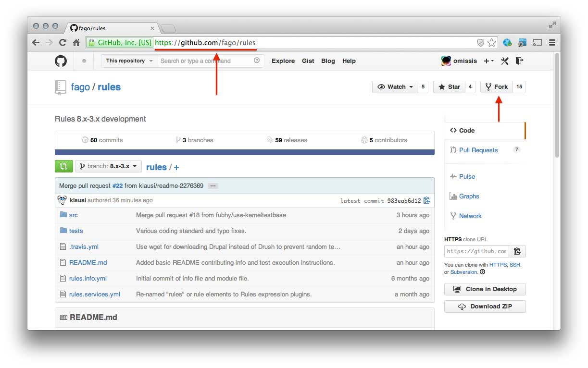
Task: Click the klausi author name
Action: pyautogui.click(x=78, y=200)
